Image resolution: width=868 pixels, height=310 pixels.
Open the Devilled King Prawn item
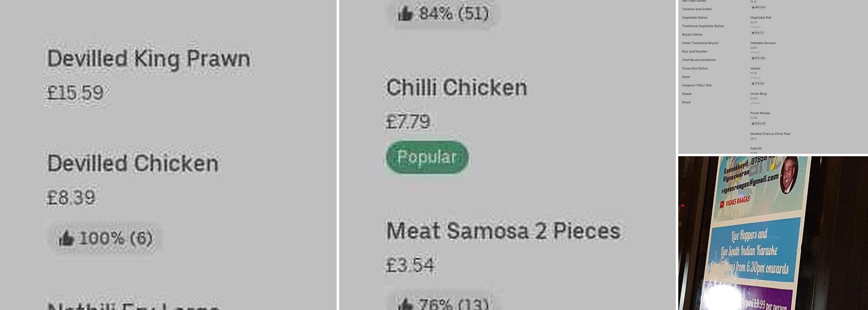pos(149,59)
